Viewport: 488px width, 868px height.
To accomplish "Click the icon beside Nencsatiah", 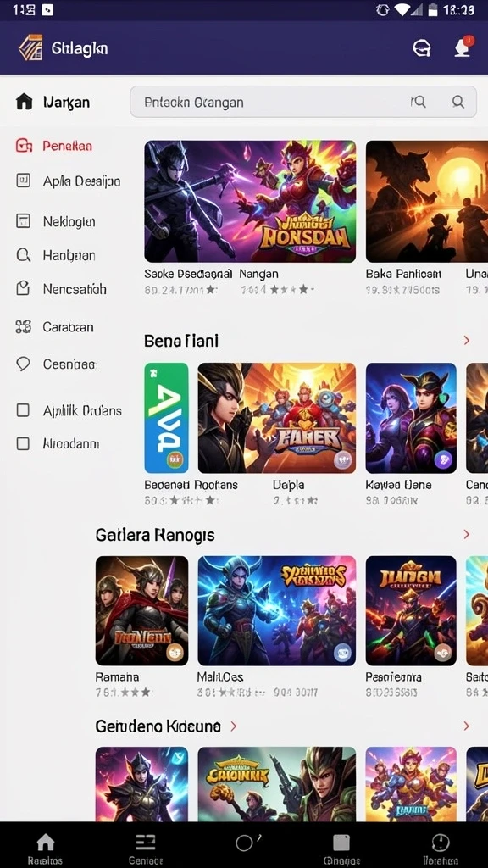I will click(23, 288).
